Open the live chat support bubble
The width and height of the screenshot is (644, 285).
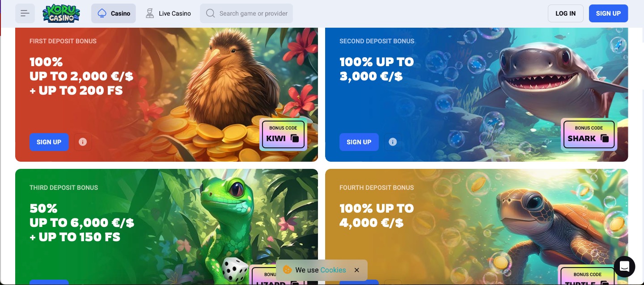point(624,267)
